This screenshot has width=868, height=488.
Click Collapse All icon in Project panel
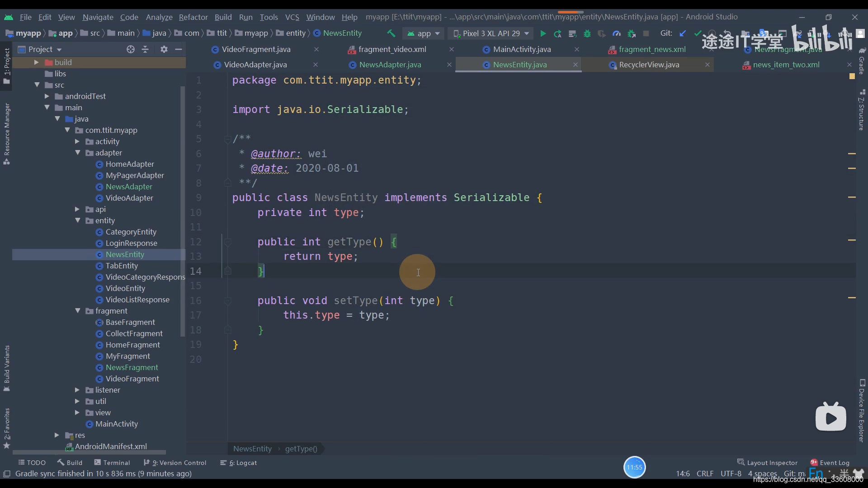pos(145,49)
